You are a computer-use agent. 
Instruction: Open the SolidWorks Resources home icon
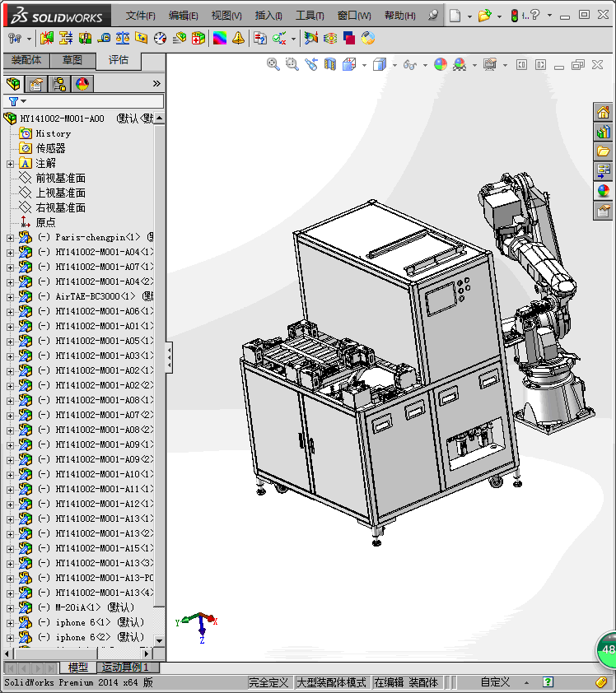604,113
